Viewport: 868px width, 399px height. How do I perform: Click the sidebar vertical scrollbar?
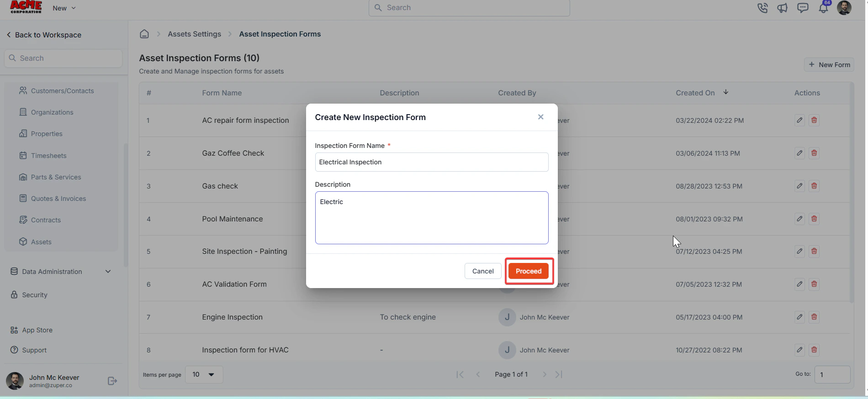pos(126,205)
